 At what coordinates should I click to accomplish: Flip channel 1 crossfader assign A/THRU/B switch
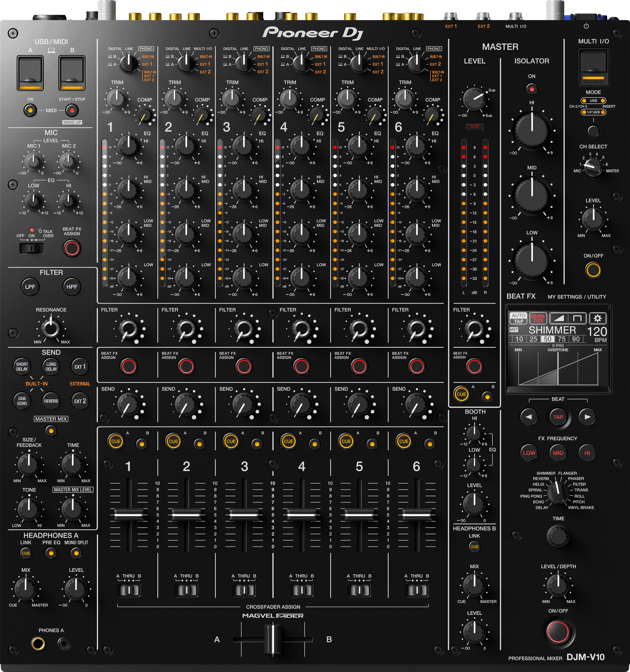click(x=129, y=590)
